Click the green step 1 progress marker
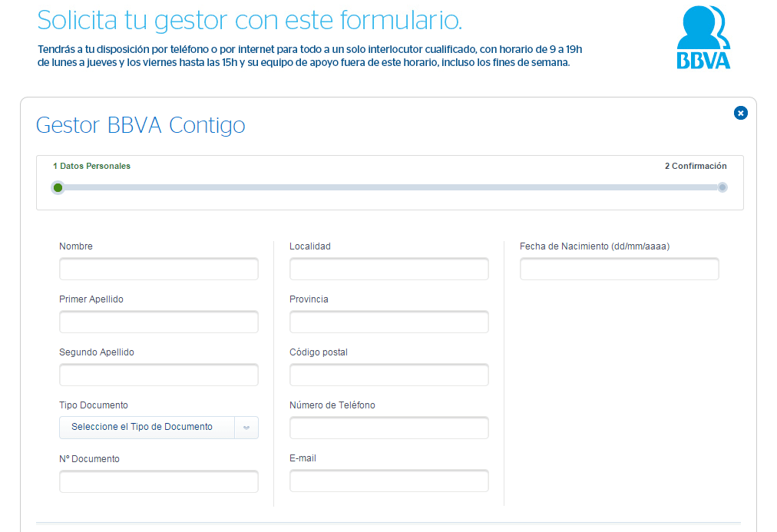The image size is (777, 532). pyautogui.click(x=58, y=187)
